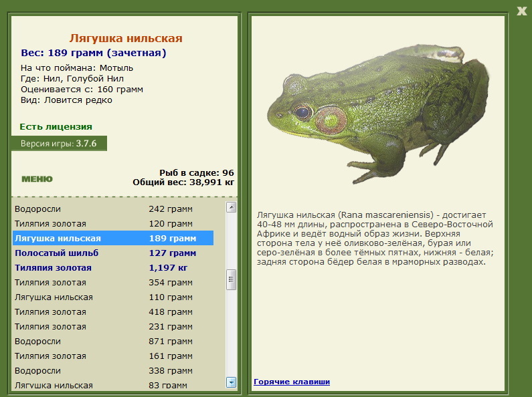The height and width of the screenshot is (397, 532).
Task: Click the scrollbar up arrow
Action: 231,207
